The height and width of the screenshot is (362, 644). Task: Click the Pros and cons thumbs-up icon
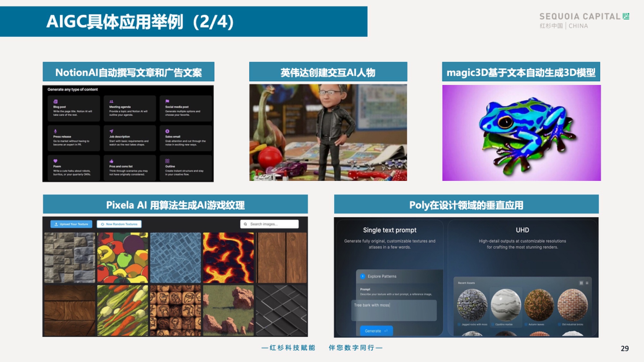click(111, 161)
